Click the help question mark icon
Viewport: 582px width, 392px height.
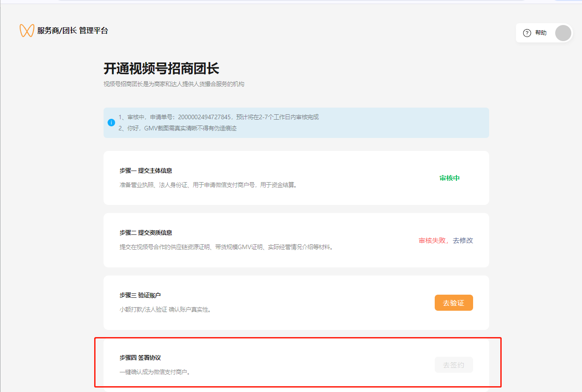tap(527, 33)
